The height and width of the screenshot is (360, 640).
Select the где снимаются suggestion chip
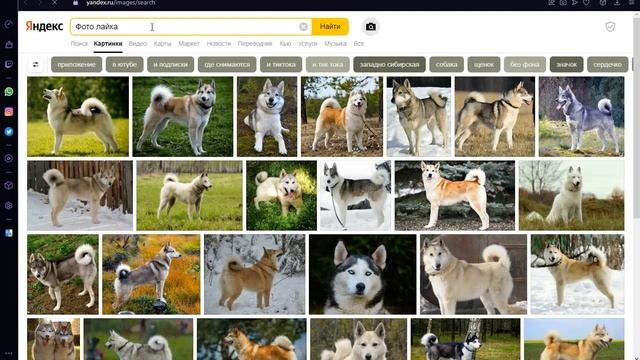coord(227,64)
